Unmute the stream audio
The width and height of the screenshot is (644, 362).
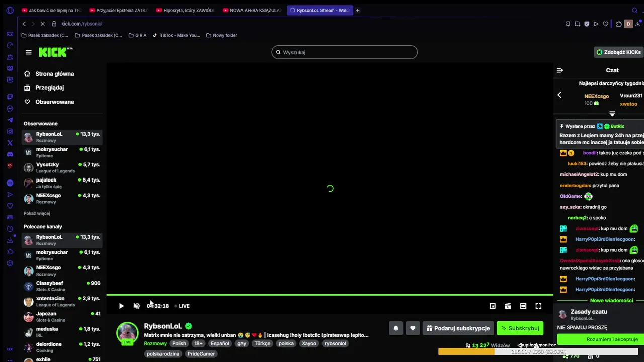click(x=136, y=306)
